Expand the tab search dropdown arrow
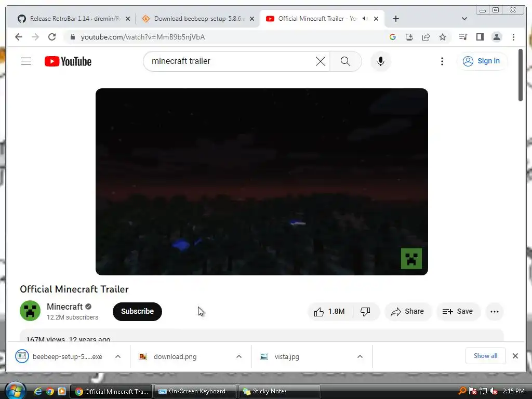The width and height of the screenshot is (532, 399). pyautogui.click(x=464, y=19)
